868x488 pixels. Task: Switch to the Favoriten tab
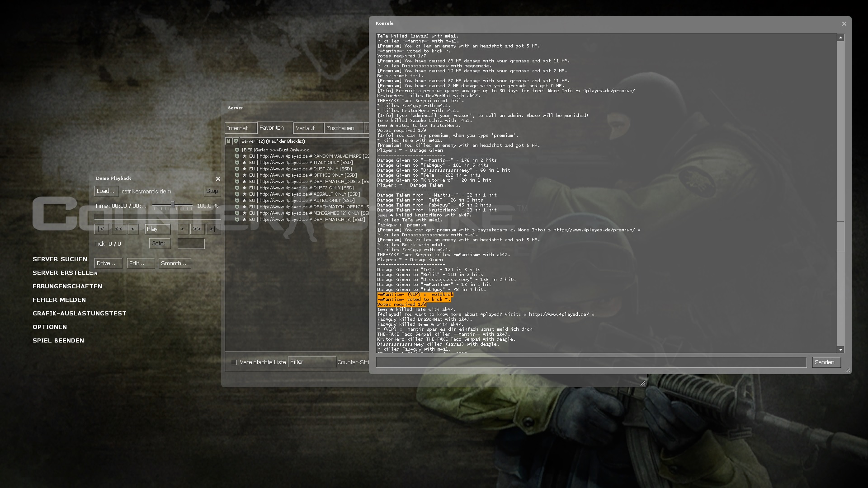click(x=275, y=128)
